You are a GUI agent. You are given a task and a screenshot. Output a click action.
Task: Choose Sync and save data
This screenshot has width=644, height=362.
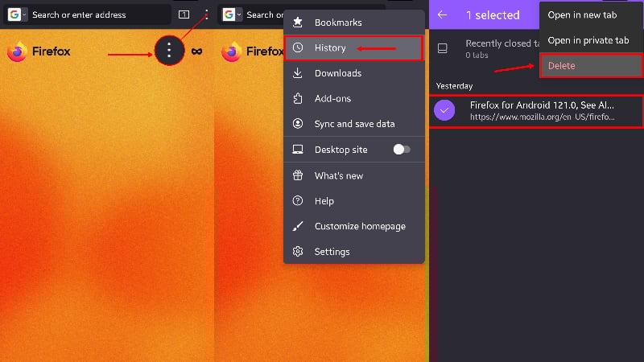tap(354, 124)
